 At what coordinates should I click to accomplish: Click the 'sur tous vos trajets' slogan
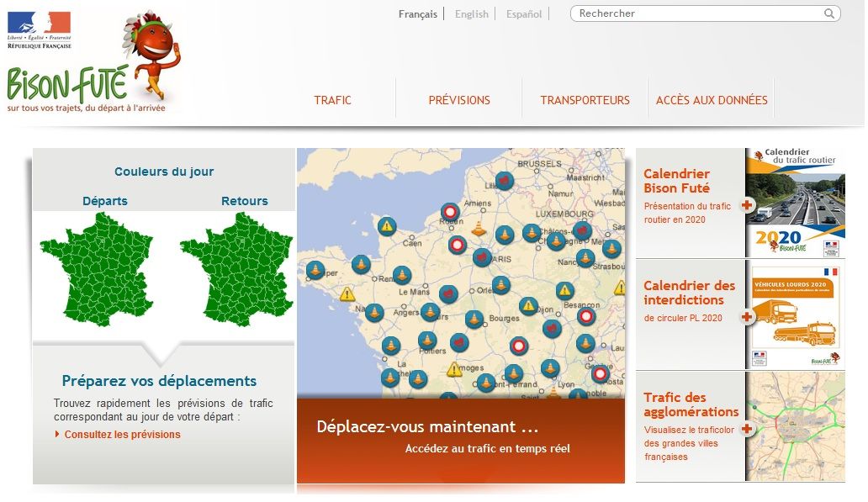point(87,108)
